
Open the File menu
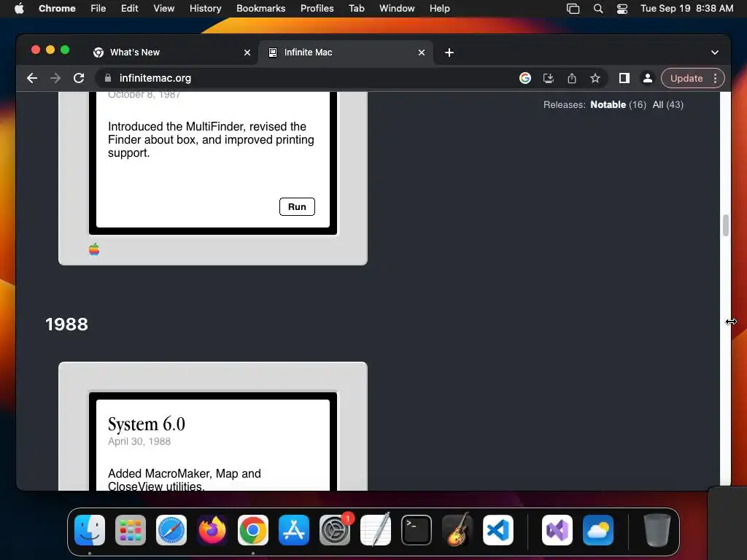pyautogui.click(x=98, y=8)
